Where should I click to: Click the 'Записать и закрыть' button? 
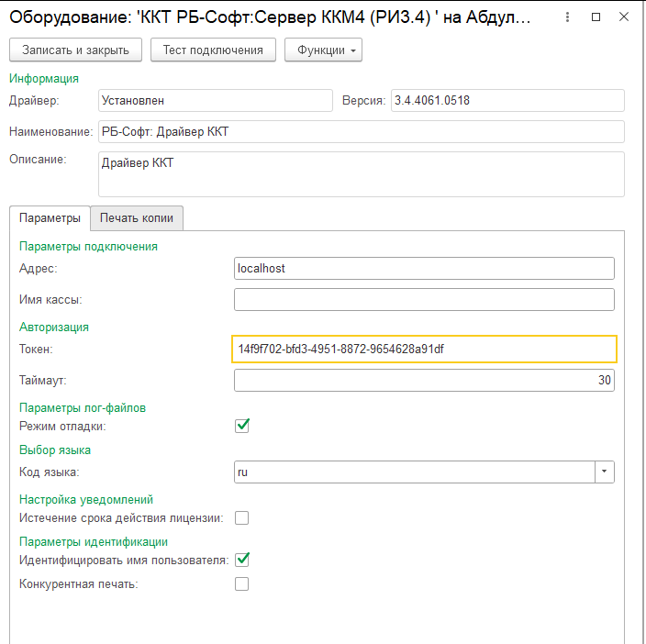[x=76, y=50]
